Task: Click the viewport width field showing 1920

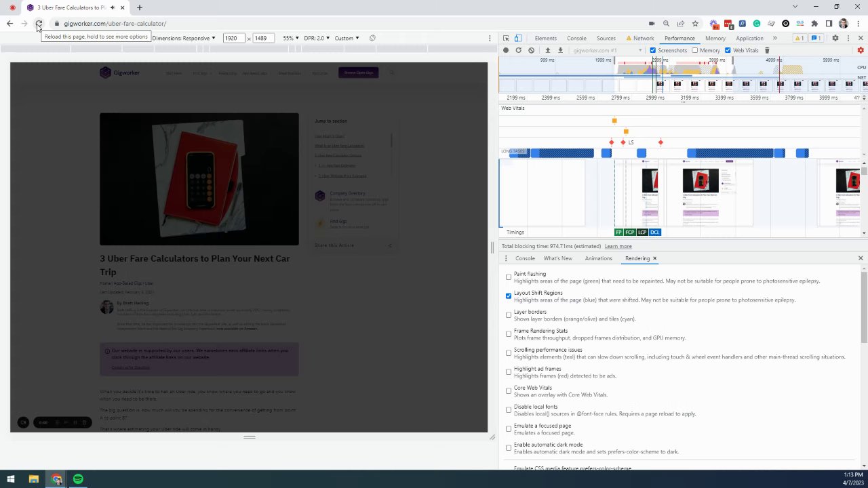Action: click(x=233, y=38)
